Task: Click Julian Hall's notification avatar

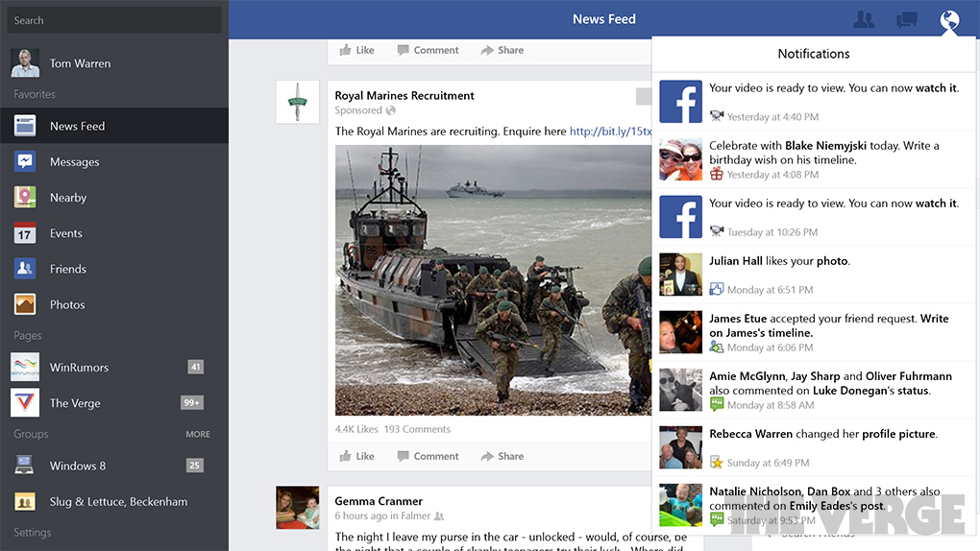Action: [x=680, y=275]
